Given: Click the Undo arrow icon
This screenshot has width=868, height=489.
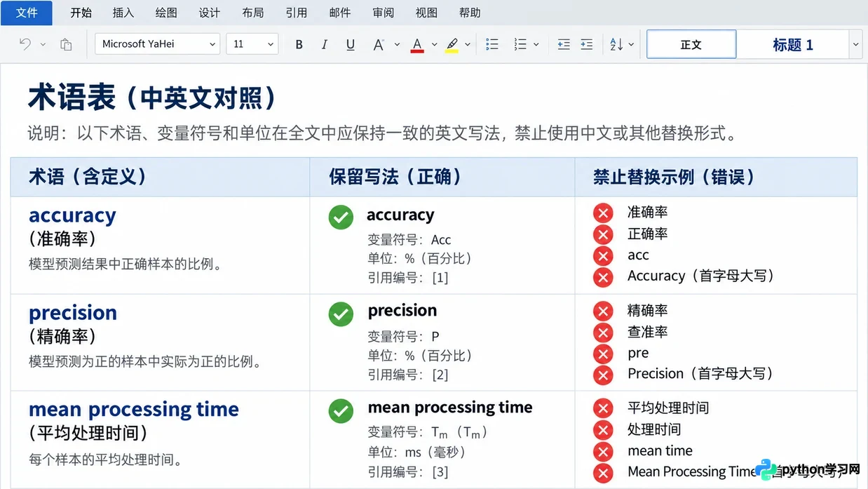Looking at the screenshot, I should [x=25, y=44].
